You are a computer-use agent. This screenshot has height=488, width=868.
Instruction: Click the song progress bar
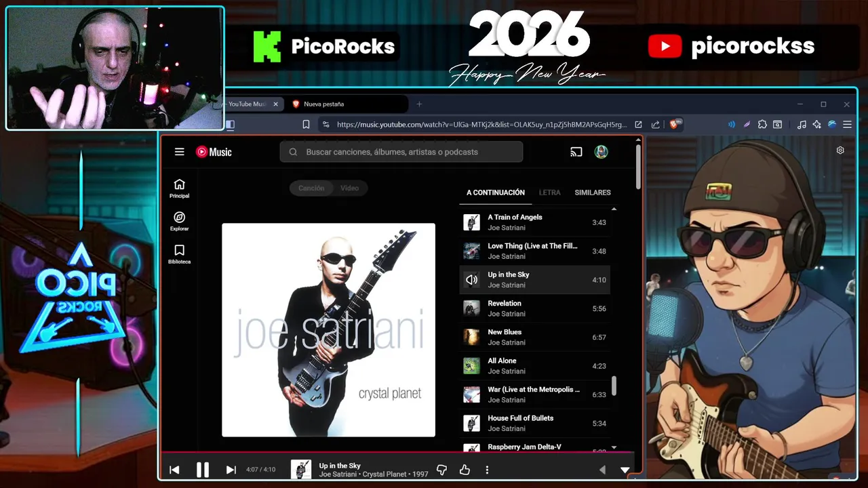(397, 453)
